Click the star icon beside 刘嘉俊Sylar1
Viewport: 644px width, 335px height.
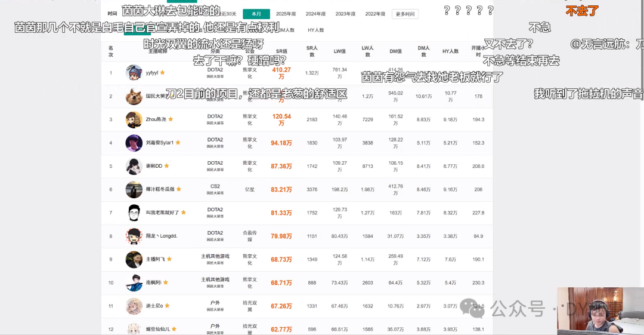(x=178, y=142)
